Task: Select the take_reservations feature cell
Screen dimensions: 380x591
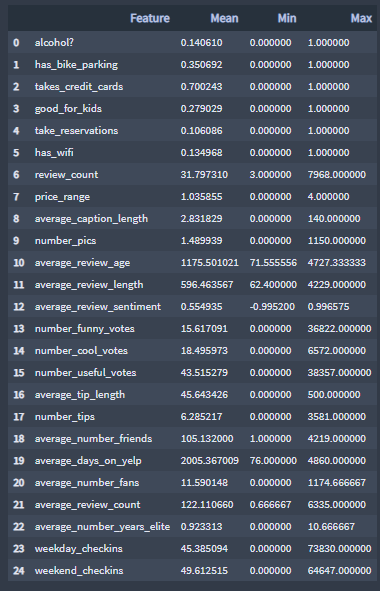Action: (77, 130)
